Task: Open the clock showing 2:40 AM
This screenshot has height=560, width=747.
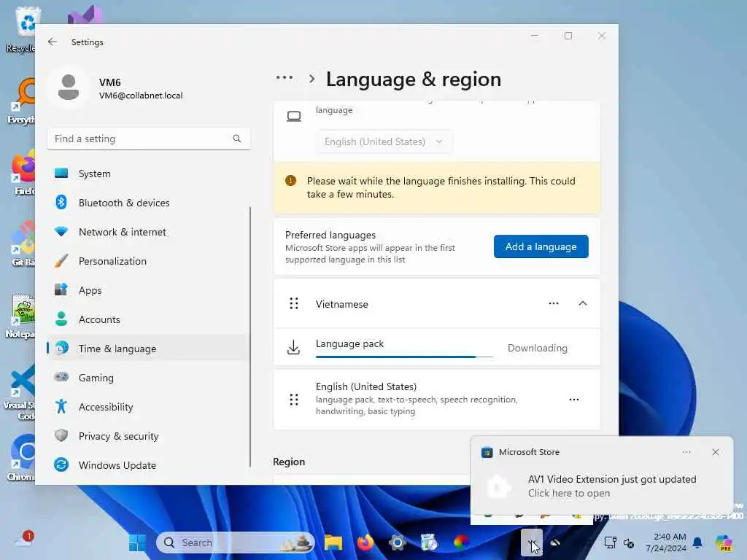Action: click(666, 542)
